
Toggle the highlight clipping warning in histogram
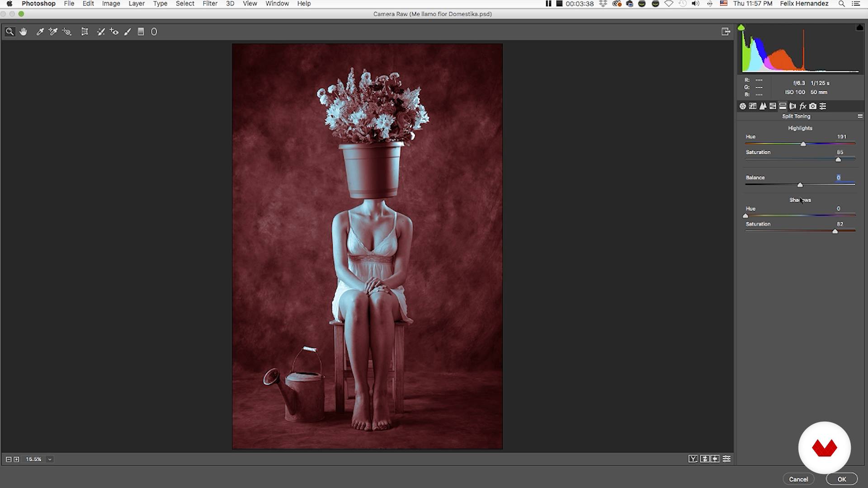859,28
